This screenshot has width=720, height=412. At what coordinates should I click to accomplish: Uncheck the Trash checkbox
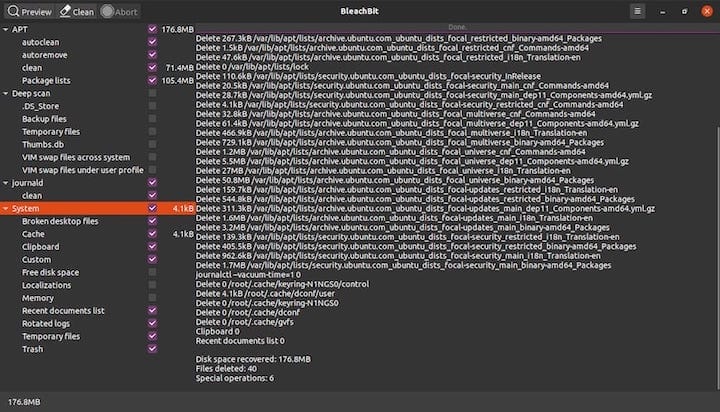152,349
